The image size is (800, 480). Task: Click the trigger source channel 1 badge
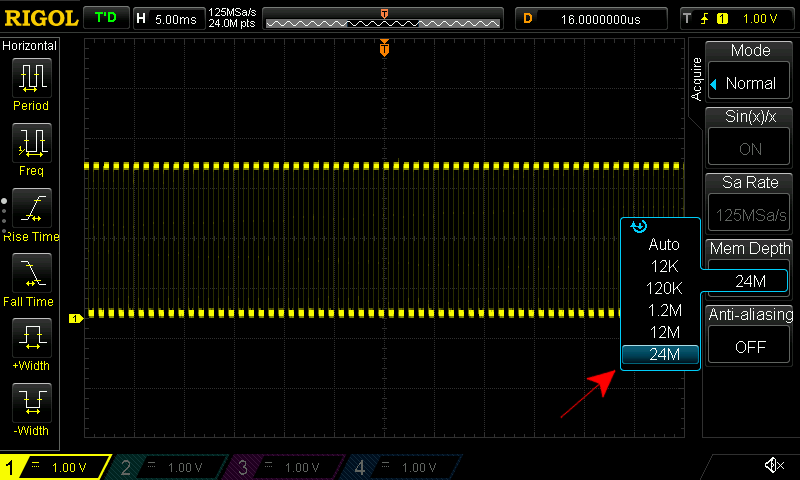point(722,19)
